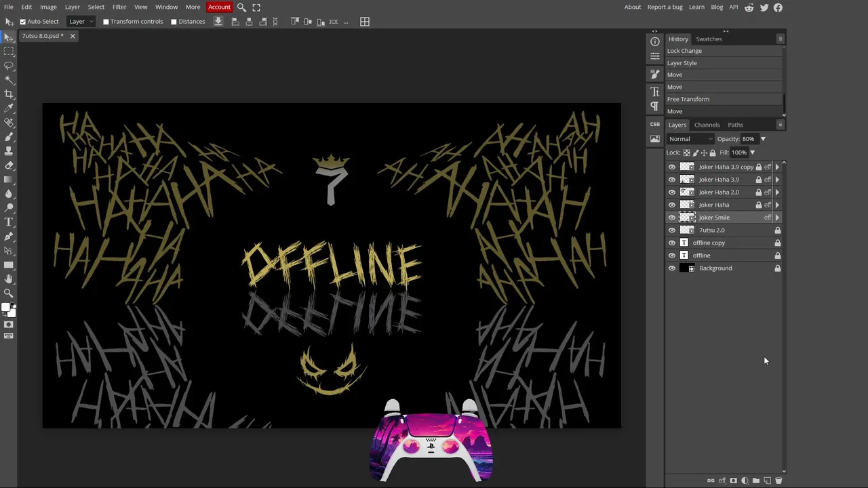
Task: Click the download export icon in options bar
Action: point(218,22)
